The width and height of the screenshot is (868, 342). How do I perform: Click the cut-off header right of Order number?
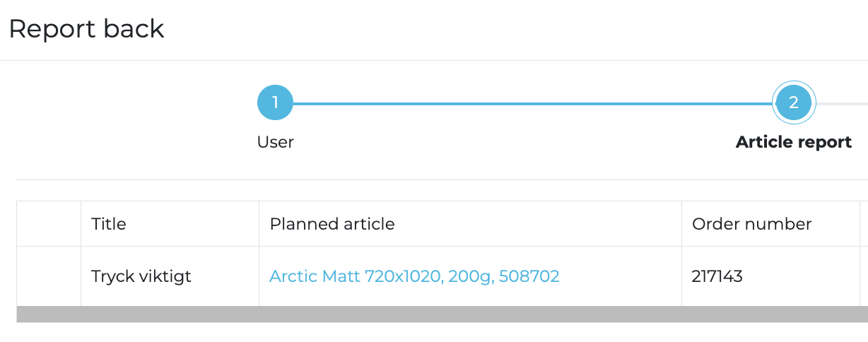[863, 224]
